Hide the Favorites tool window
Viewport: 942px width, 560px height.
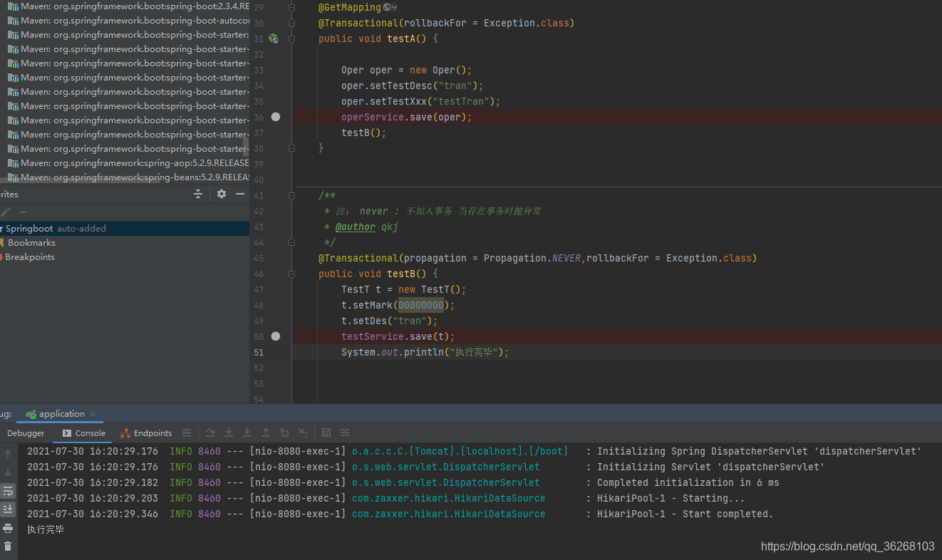[240, 194]
